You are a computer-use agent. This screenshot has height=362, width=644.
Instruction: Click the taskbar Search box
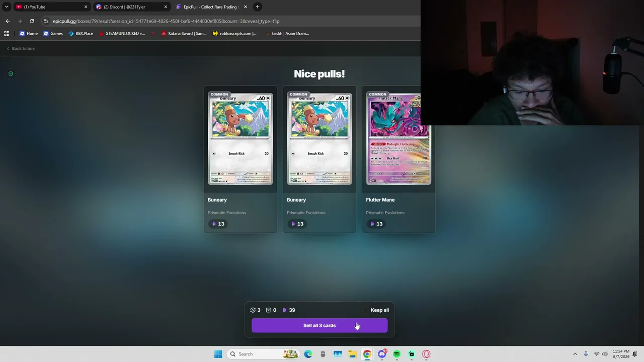[x=263, y=354]
